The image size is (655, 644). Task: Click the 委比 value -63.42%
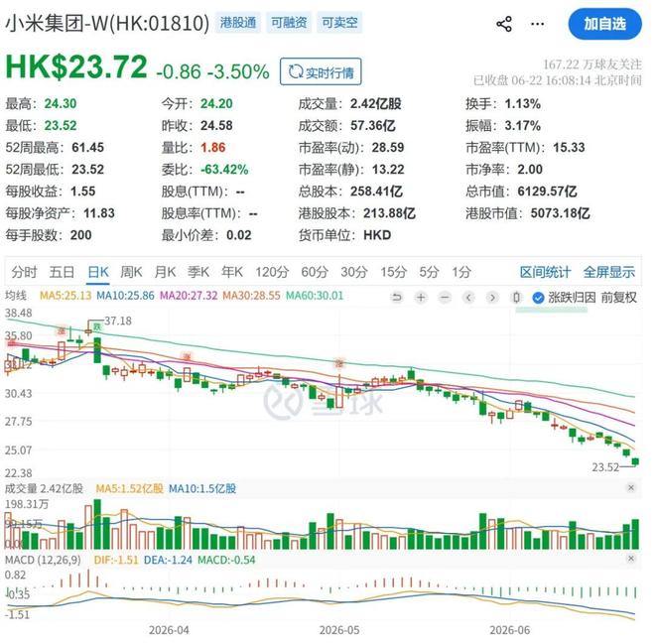(x=224, y=169)
